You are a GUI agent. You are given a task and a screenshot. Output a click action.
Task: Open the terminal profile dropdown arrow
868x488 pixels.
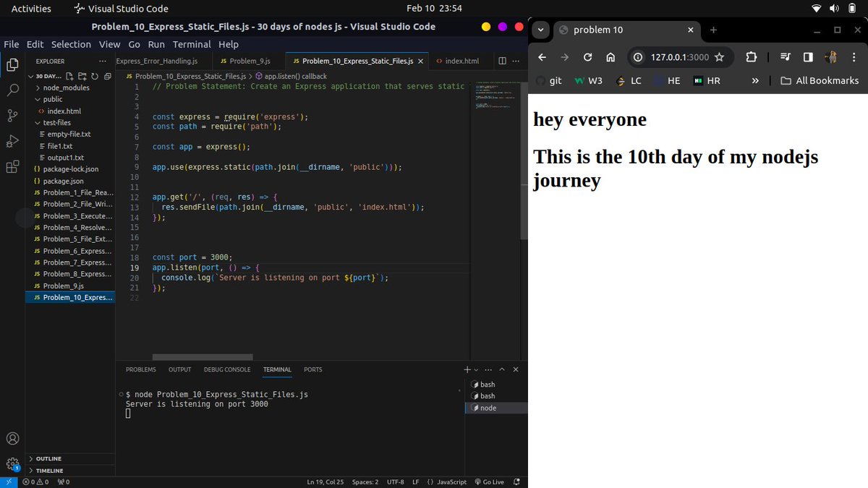coord(475,369)
